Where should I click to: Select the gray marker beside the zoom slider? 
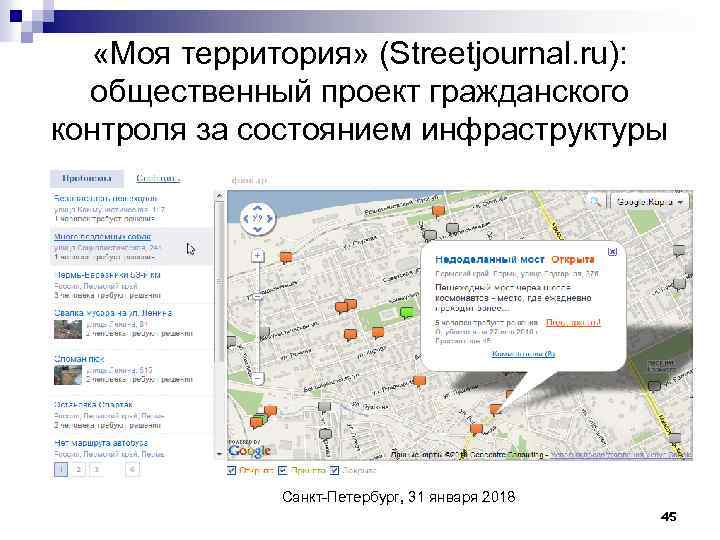[x=265, y=332]
